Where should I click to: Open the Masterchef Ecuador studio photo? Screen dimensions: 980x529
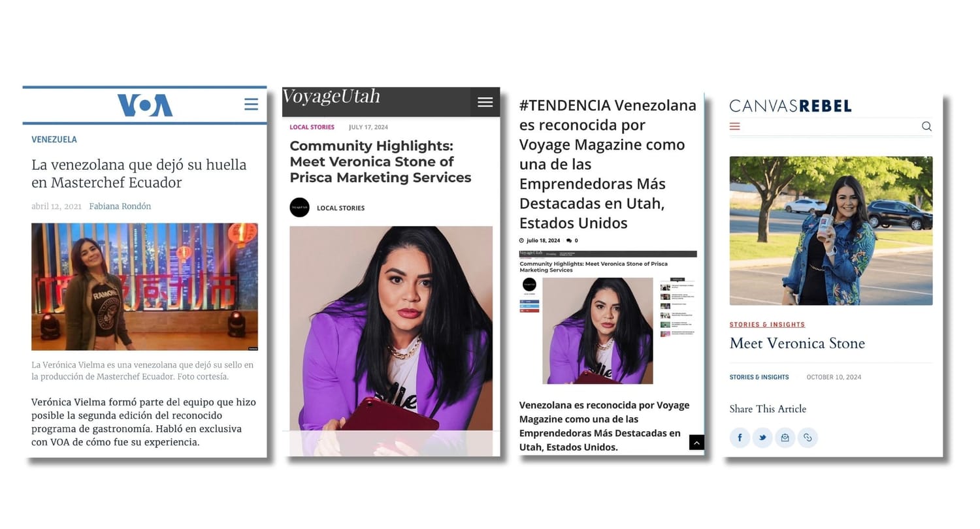(x=144, y=287)
